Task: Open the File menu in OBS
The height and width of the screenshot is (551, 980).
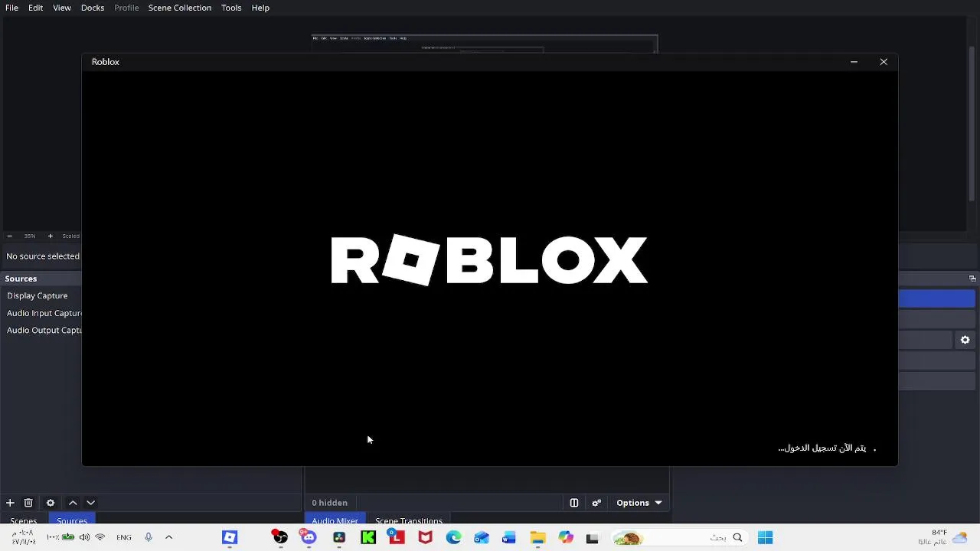Action: click(x=11, y=8)
